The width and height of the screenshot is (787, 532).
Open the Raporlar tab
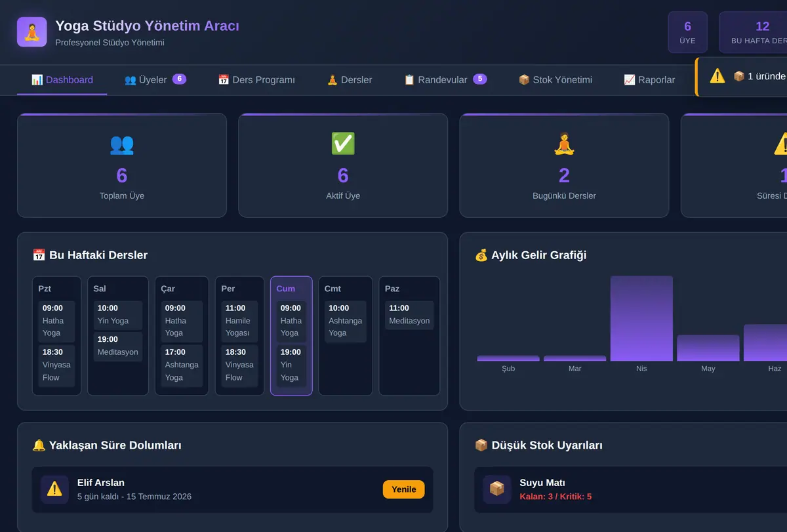(x=649, y=80)
